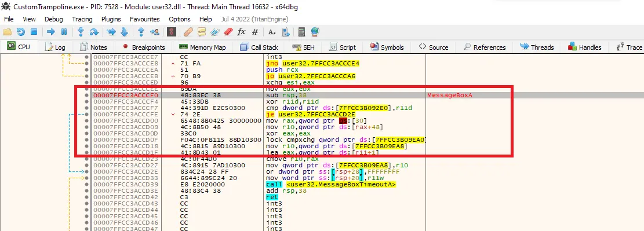The width and height of the screenshot is (644, 231).
Task: Open the calculator icon in the toolbar
Action: click(x=302, y=32)
